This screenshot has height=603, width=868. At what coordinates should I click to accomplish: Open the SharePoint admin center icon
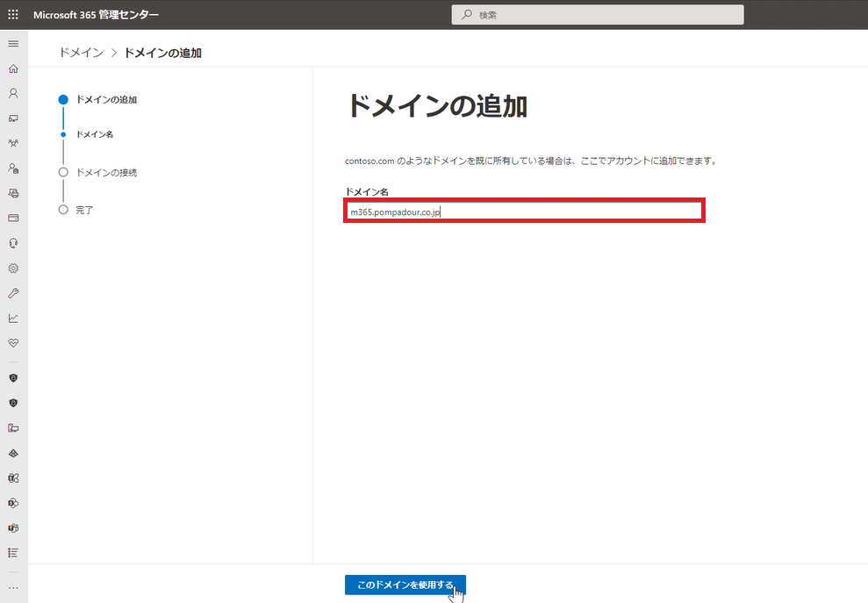pyautogui.click(x=13, y=503)
